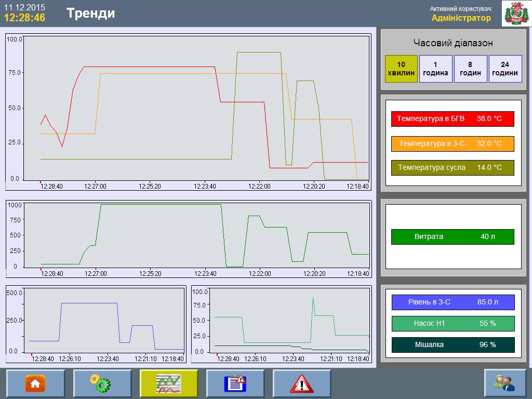Click the green Витрата legend label

pos(453,236)
